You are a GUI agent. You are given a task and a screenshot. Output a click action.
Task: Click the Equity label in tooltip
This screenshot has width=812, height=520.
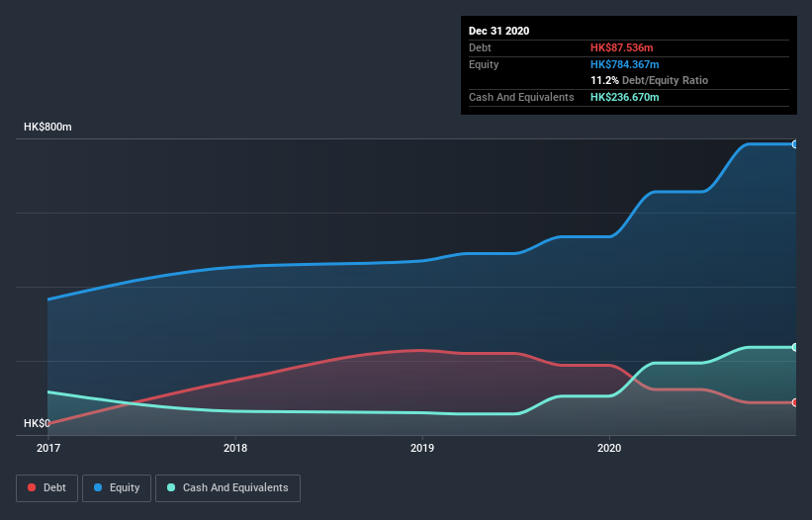pos(484,64)
